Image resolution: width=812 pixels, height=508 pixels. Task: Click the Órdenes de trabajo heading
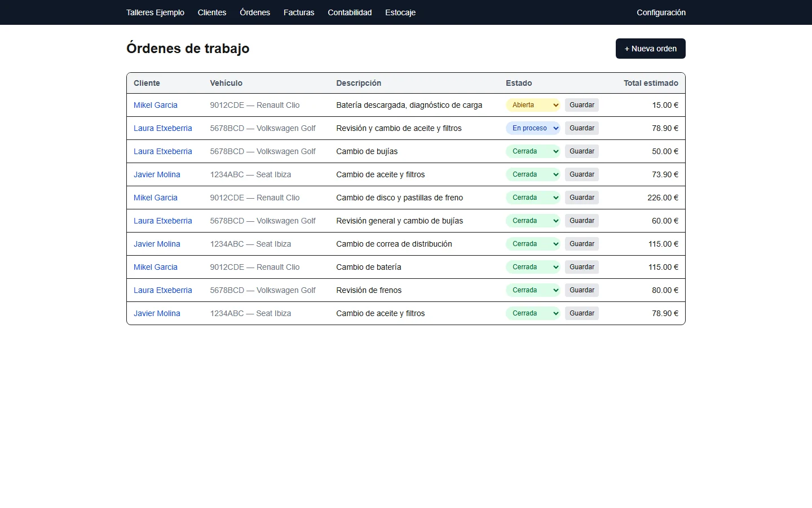(188, 49)
